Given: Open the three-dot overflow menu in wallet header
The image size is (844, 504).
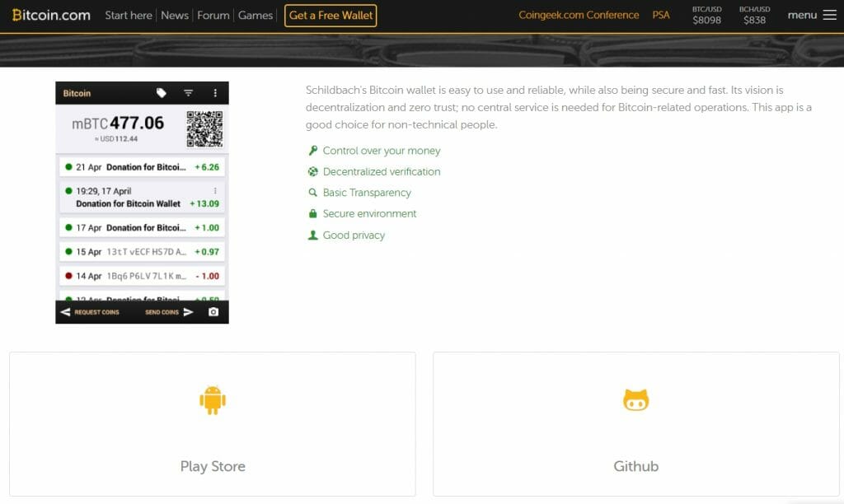Looking at the screenshot, I should pyautogui.click(x=215, y=93).
